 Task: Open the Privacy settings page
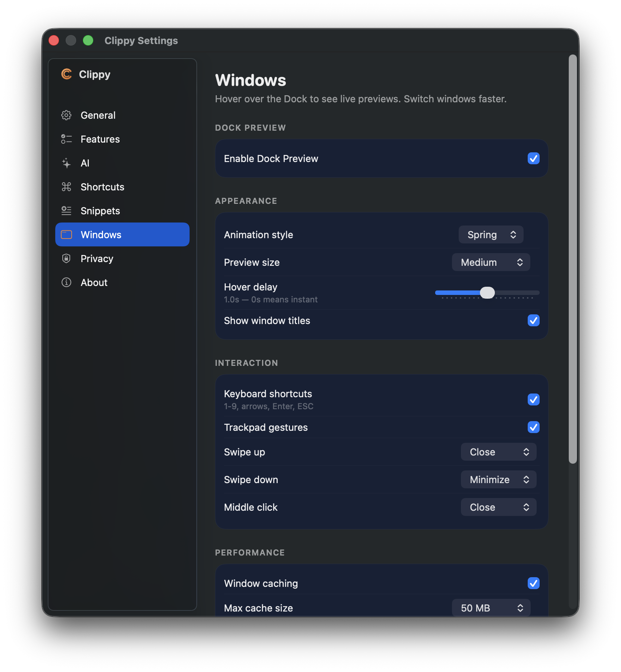122,259
